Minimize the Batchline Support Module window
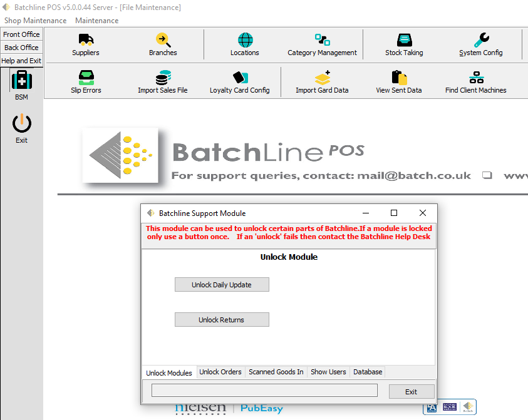 coord(366,213)
